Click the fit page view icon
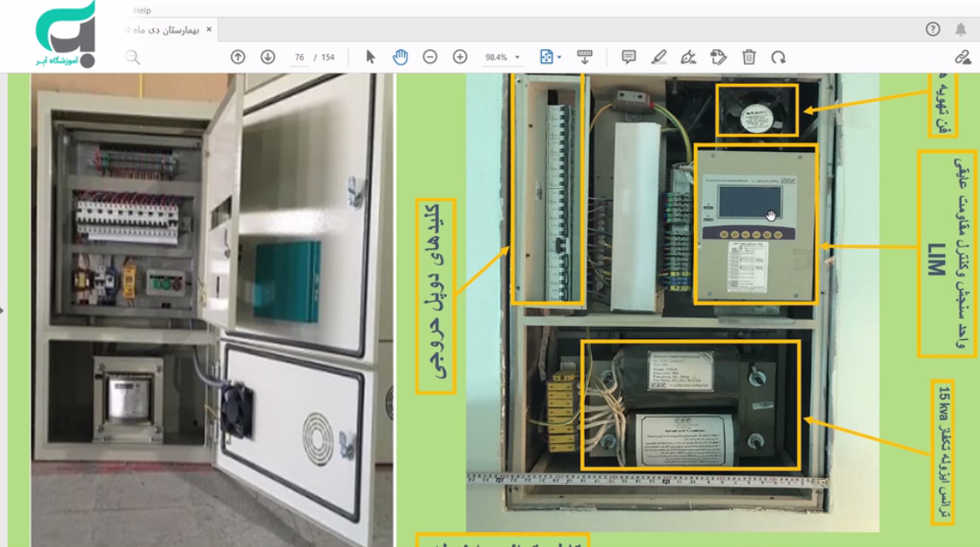This screenshot has width=980, height=547. (546, 57)
